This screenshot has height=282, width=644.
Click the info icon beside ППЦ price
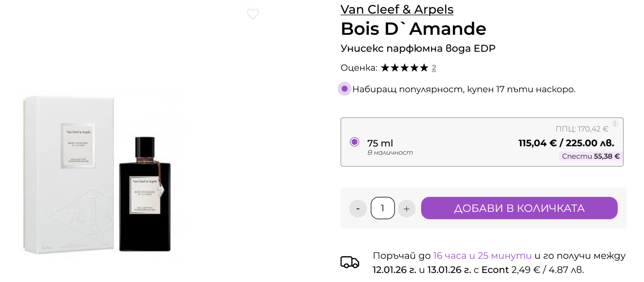[x=615, y=124]
